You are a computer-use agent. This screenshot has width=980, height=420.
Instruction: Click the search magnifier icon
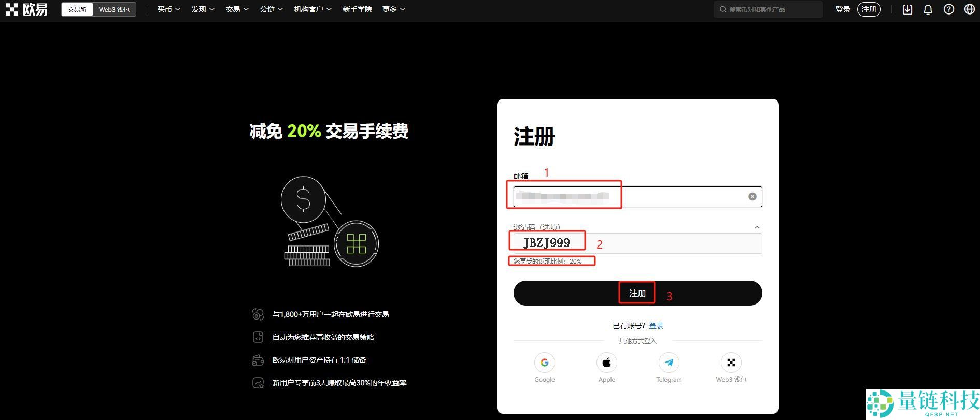pos(723,9)
